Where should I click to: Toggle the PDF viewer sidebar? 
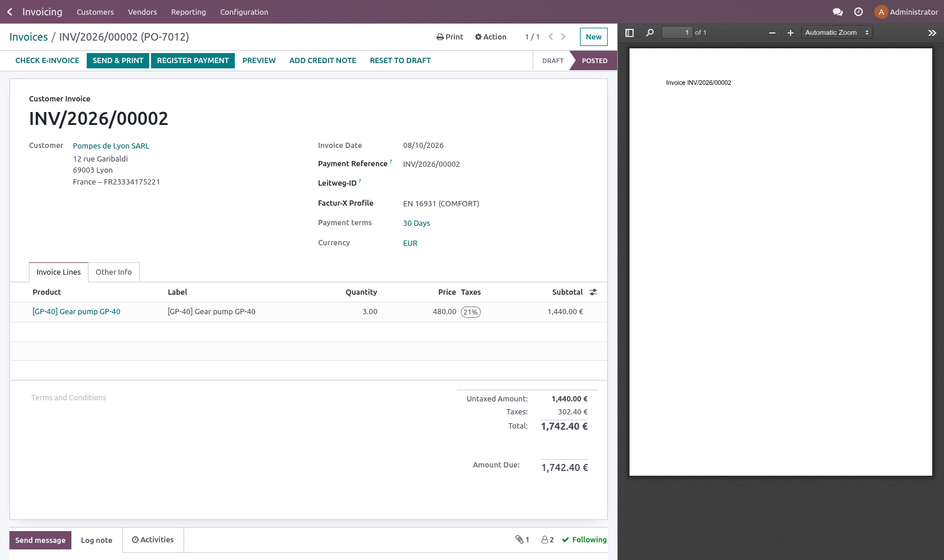pos(630,33)
